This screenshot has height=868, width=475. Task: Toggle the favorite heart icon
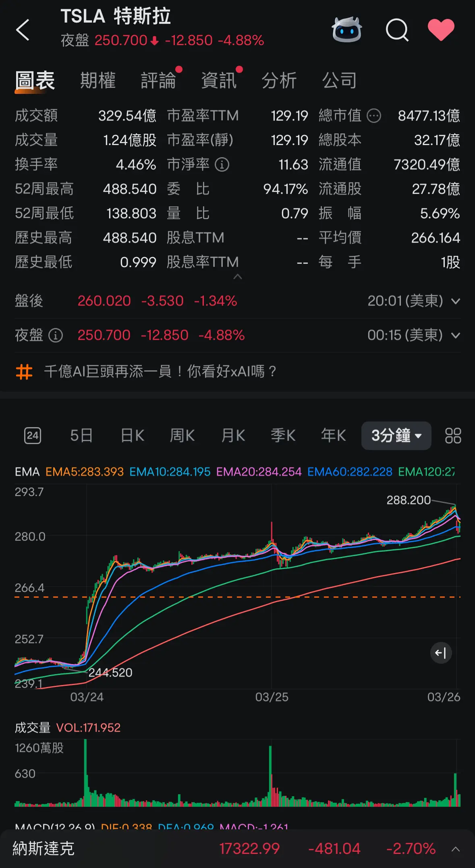441,30
